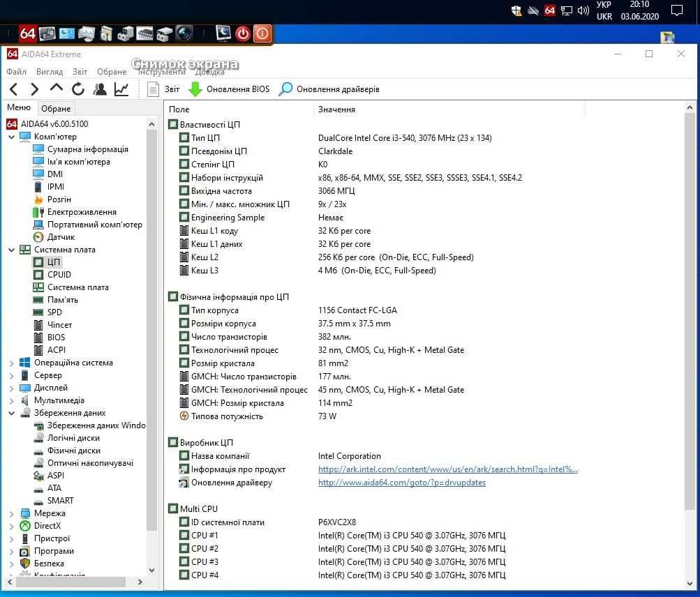This screenshot has height=597, width=700.
Task: Click the orange square power icon
Action: (262, 33)
